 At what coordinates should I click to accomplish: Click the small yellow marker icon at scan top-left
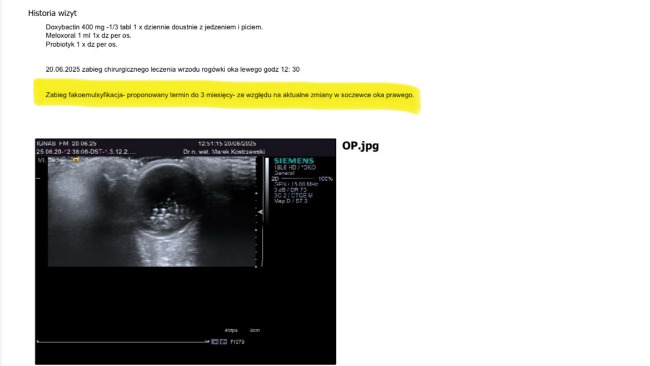click(x=76, y=160)
